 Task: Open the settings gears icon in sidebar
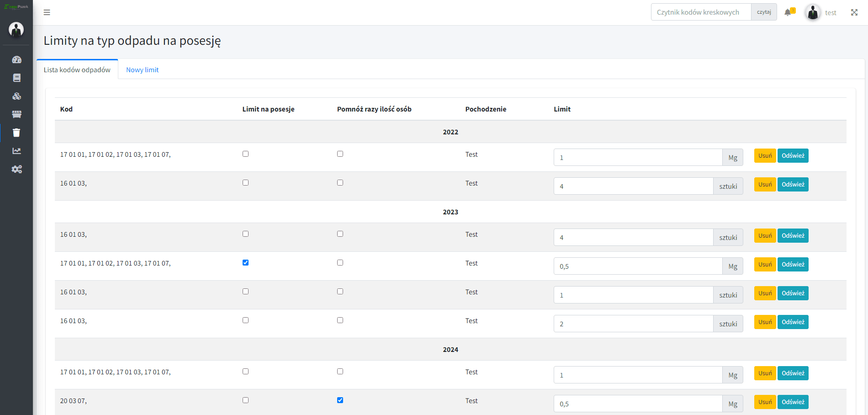pyautogui.click(x=16, y=169)
